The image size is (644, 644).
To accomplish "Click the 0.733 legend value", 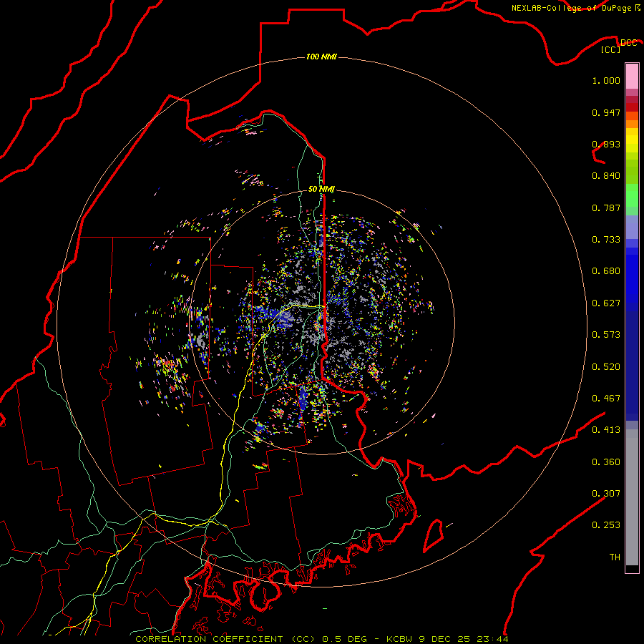I will (x=606, y=240).
